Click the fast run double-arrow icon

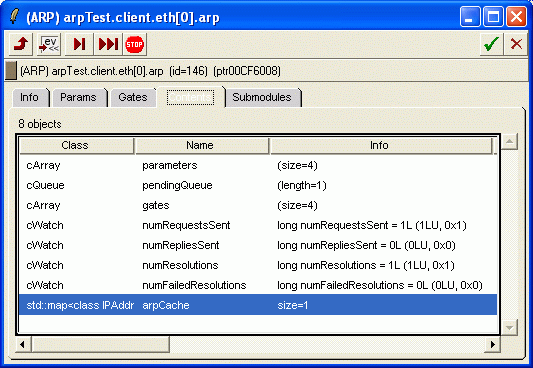[x=108, y=44]
